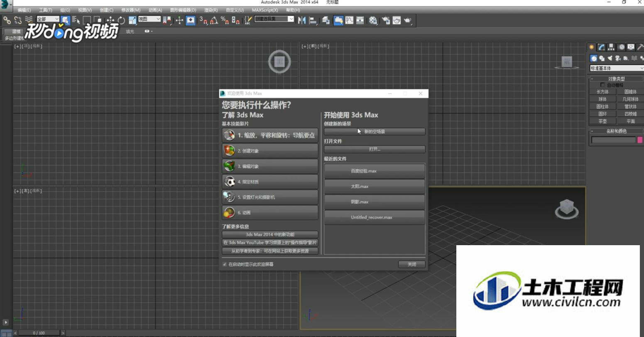The width and height of the screenshot is (644, 337).
Task: Select Cameras category in Create panel
Action: (618, 59)
